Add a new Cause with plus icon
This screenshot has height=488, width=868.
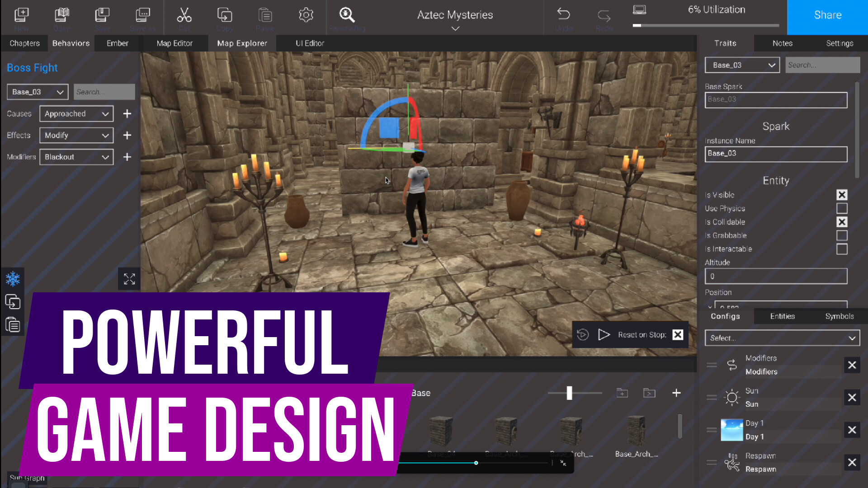coord(127,113)
